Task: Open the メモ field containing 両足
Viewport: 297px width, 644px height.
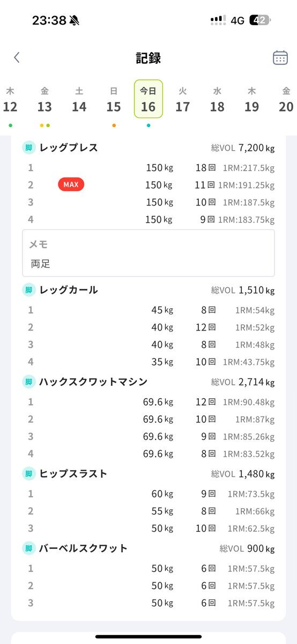Action: (148, 253)
